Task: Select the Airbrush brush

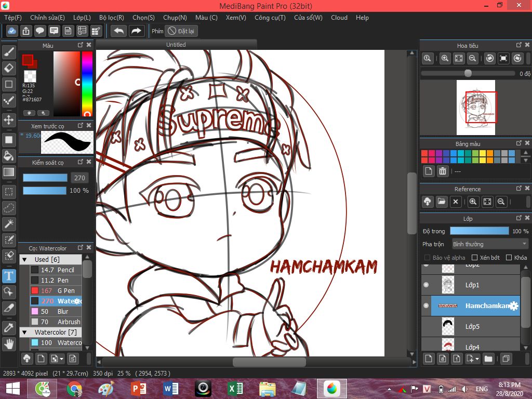Action: pos(56,322)
